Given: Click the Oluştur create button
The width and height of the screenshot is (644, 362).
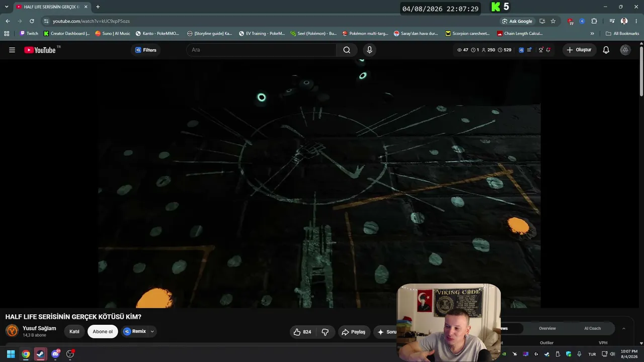Looking at the screenshot, I should (579, 50).
